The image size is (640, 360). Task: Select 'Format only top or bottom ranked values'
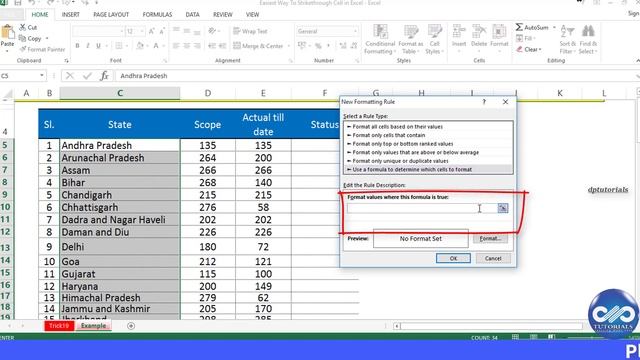428,144
